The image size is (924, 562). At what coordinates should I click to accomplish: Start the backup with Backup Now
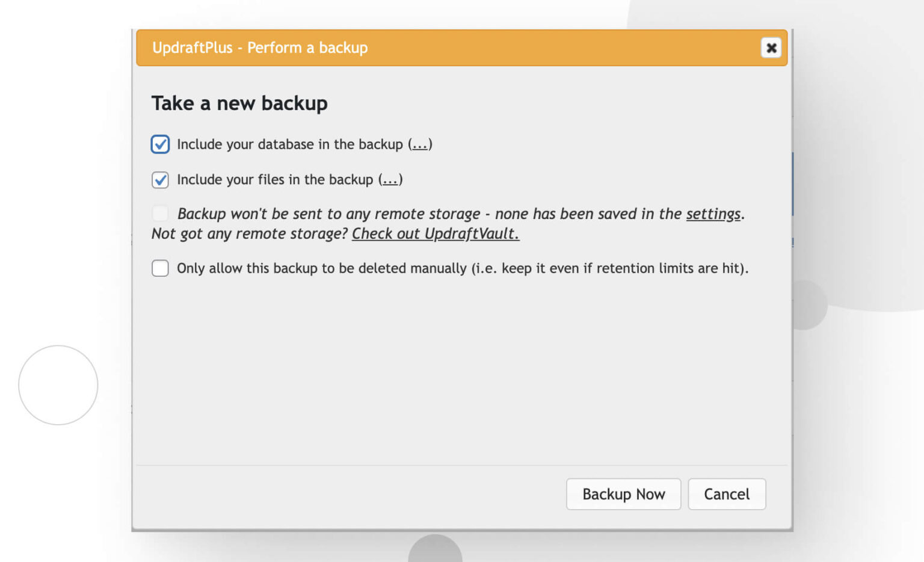(x=623, y=494)
